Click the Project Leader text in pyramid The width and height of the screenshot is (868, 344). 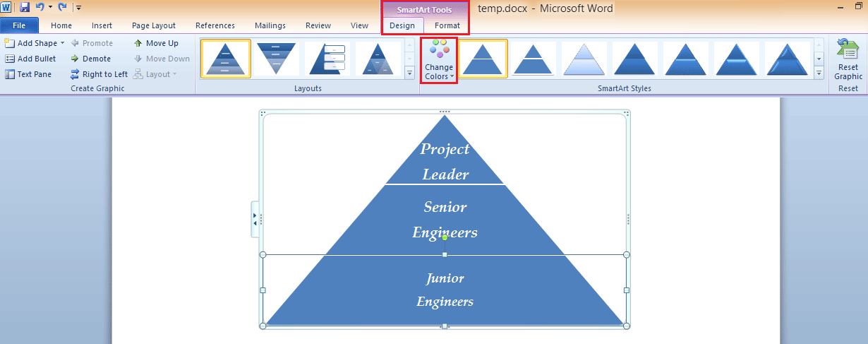pos(445,162)
